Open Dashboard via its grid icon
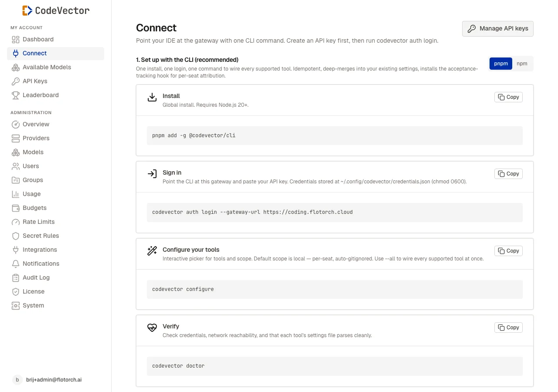Screen dimensions: 558x392 [x=16, y=40]
